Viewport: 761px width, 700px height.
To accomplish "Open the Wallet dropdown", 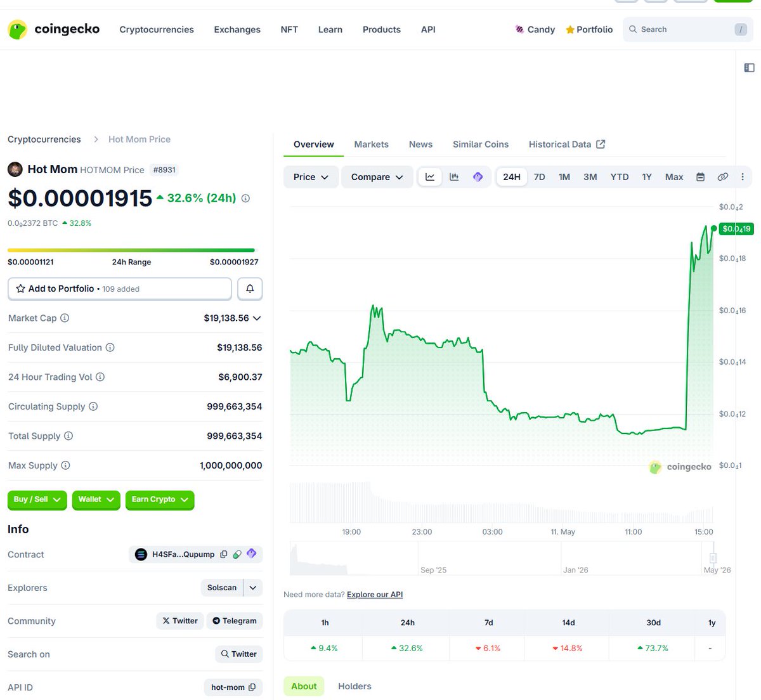I will [96, 500].
